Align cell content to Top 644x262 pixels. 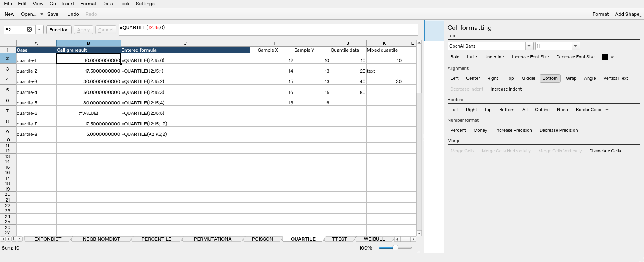[x=510, y=78]
